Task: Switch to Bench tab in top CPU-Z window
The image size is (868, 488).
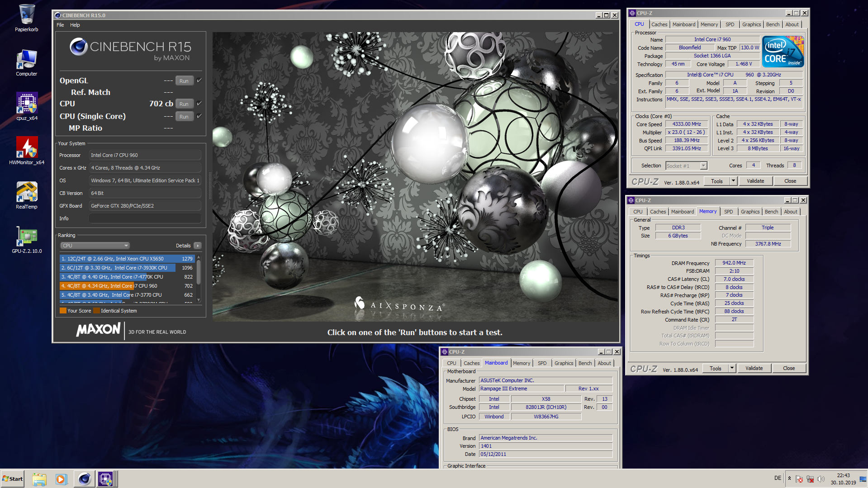Action: click(773, 24)
